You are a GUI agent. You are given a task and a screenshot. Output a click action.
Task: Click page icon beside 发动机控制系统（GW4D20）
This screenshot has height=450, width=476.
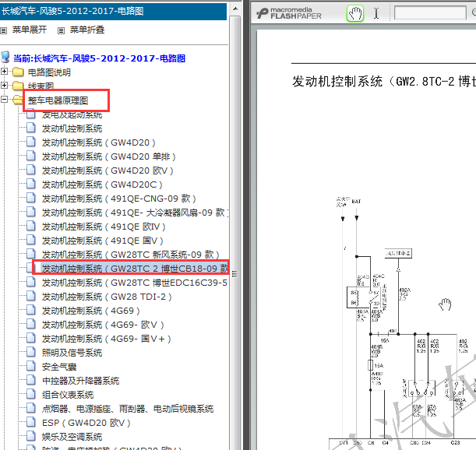coord(30,142)
